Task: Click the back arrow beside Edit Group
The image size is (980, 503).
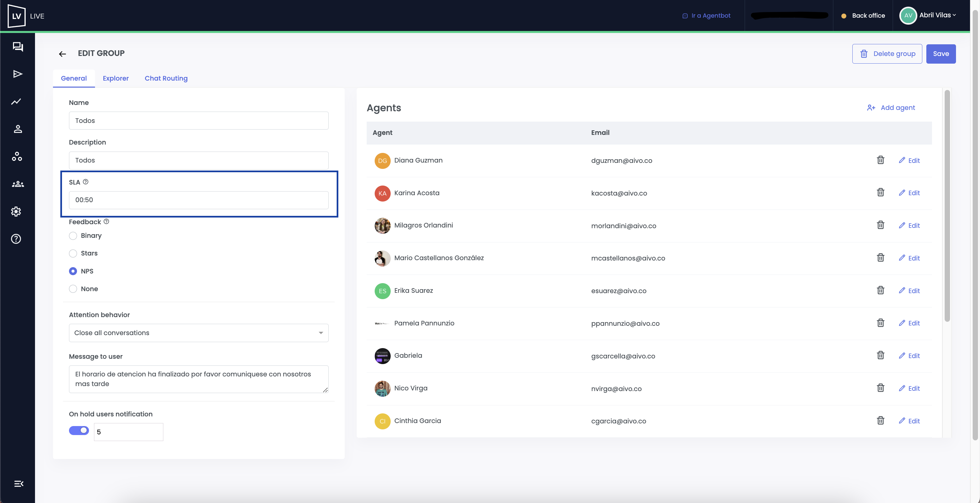Action: (x=62, y=54)
